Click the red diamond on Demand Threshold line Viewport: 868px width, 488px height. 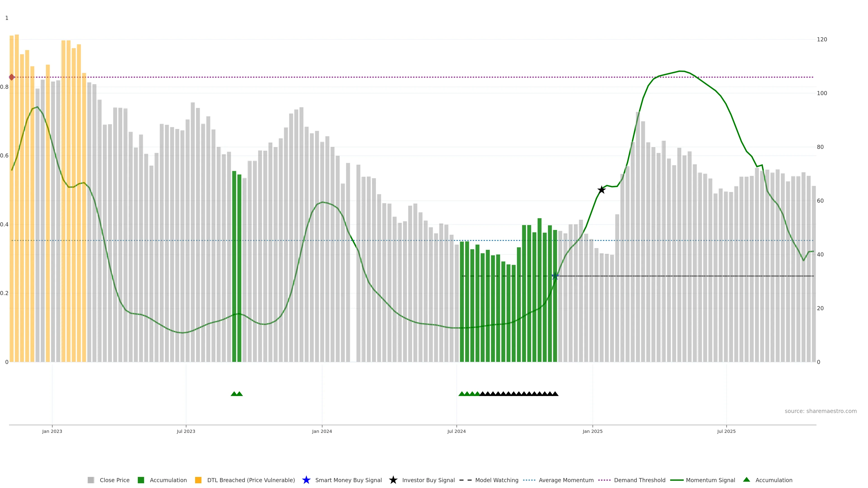12,77
